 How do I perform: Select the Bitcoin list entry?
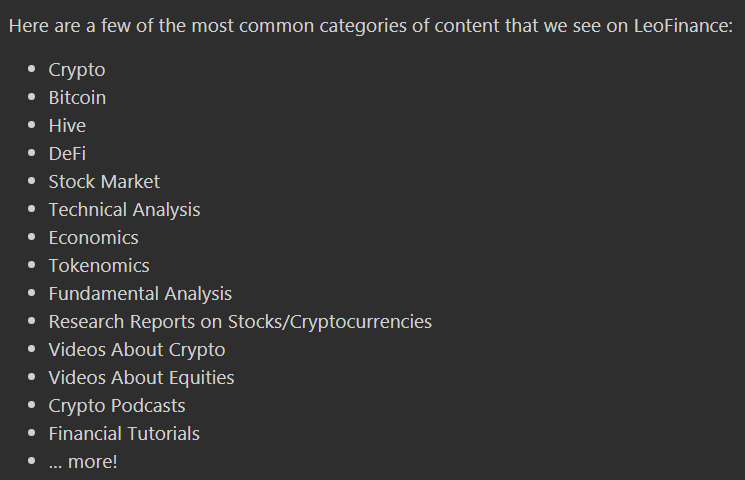77,98
